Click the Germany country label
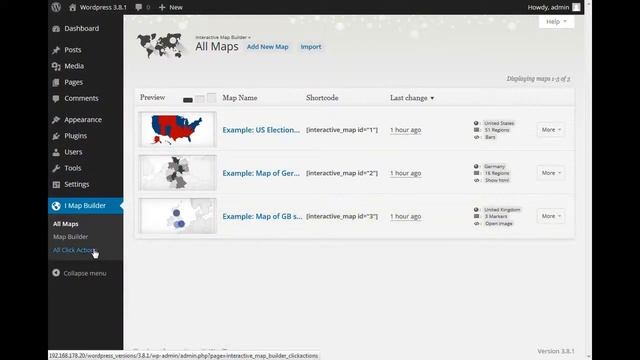The height and width of the screenshot is (360, 640). click(x=494, y=166)
